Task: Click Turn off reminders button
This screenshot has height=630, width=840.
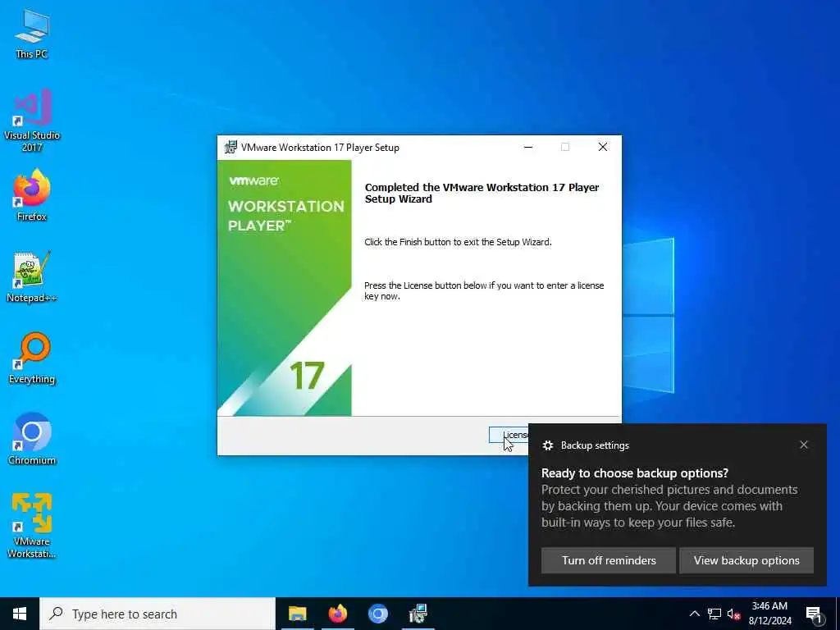Action: click(609, 560)
